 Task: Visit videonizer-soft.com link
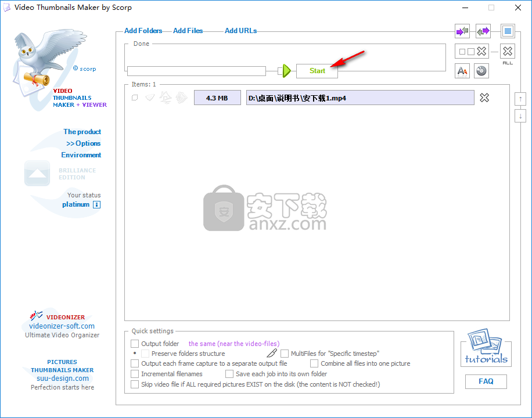coord(62,326)
